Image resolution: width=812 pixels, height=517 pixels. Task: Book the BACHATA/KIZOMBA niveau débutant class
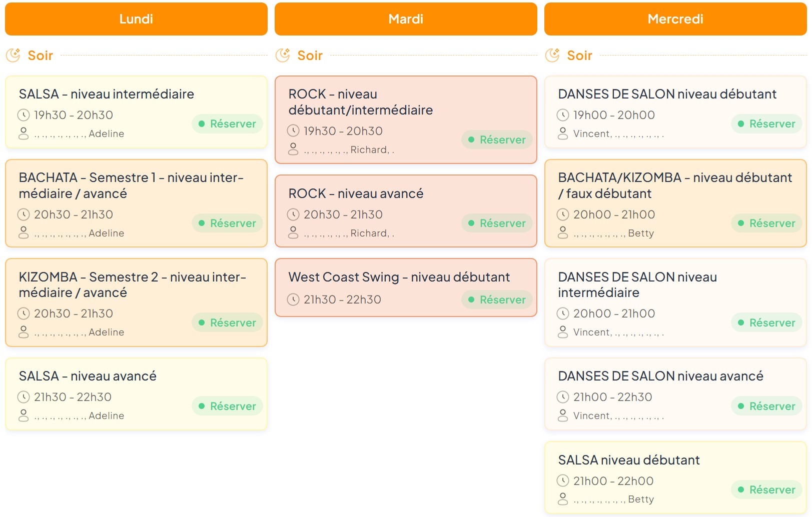pyautogui.click(x=766, y=223)
